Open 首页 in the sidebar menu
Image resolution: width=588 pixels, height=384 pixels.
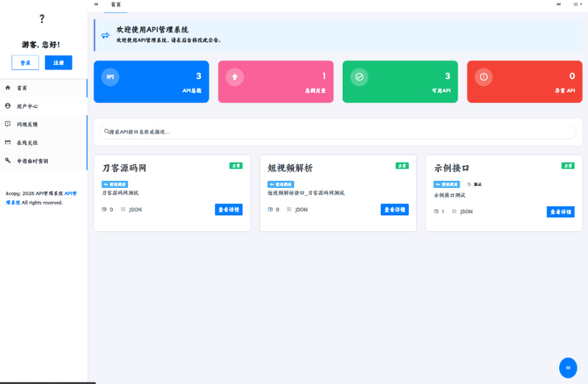point(43,88)
